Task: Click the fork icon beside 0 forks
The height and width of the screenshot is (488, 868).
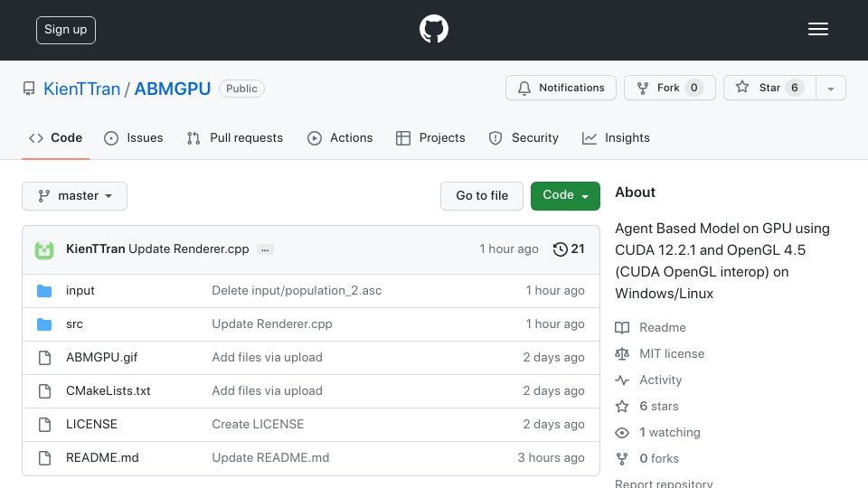Action: [x=622, y=459]
